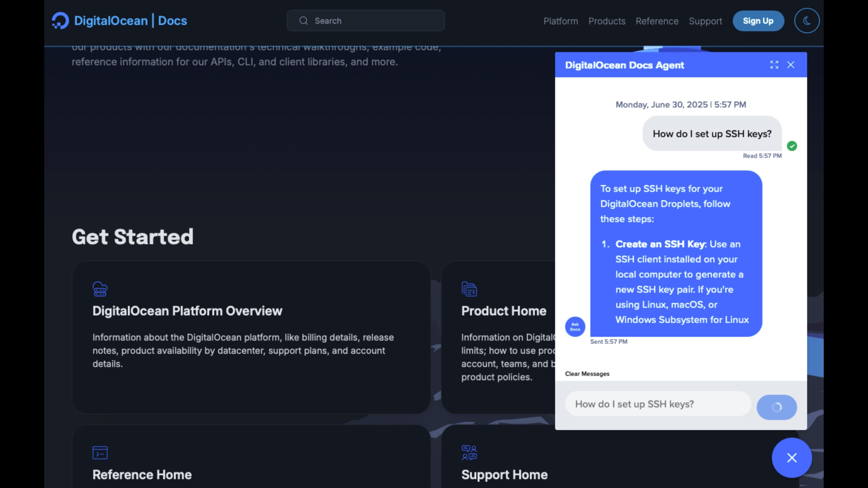Click the Sign Up button
This screenshot has width=868, height=488.
[758, 21]
